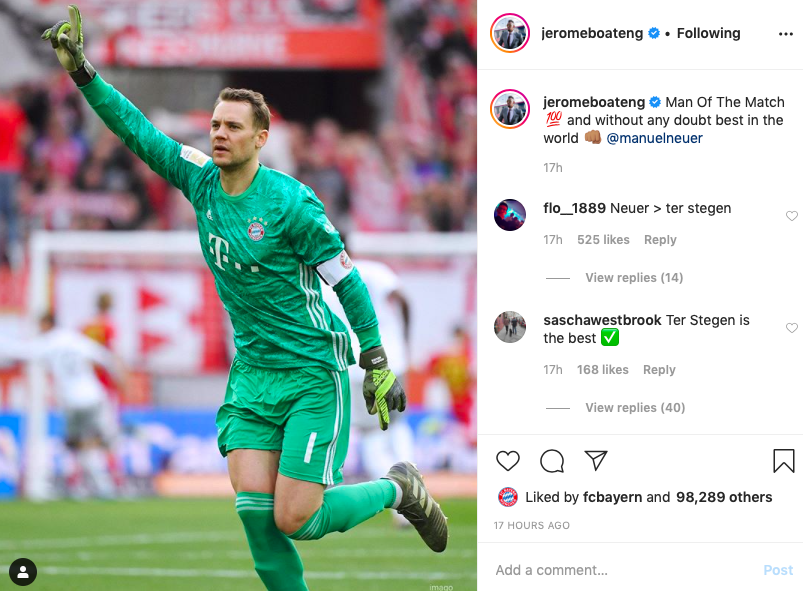This screenshot has width=803, height=591.
Task: Focus the Add a comment field
Action: [625, 570]
